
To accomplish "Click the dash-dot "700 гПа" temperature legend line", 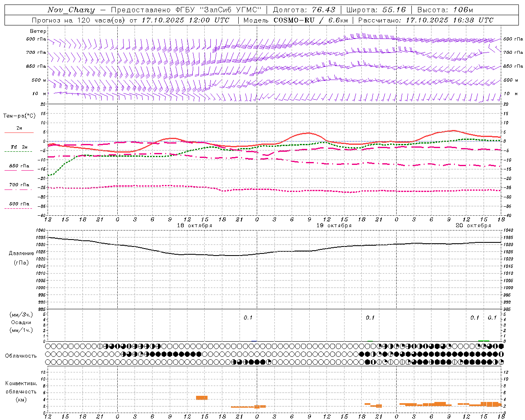I will (18, 189).
